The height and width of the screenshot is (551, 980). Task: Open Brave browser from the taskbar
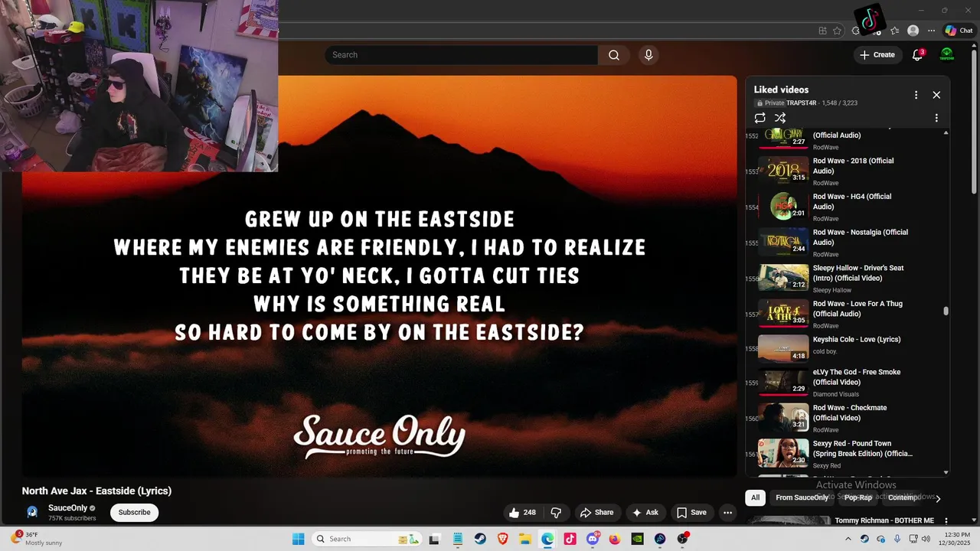pos(502,539)
